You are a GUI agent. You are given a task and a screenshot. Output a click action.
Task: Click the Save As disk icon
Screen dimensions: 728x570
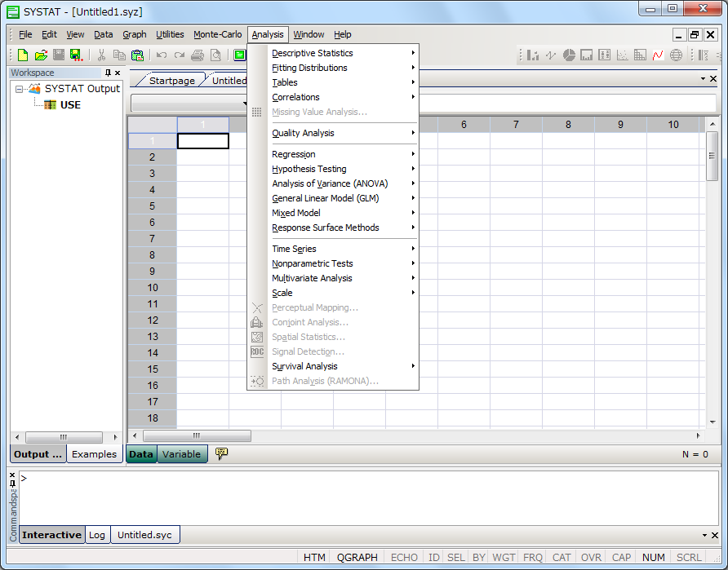[x=77, y=55]
